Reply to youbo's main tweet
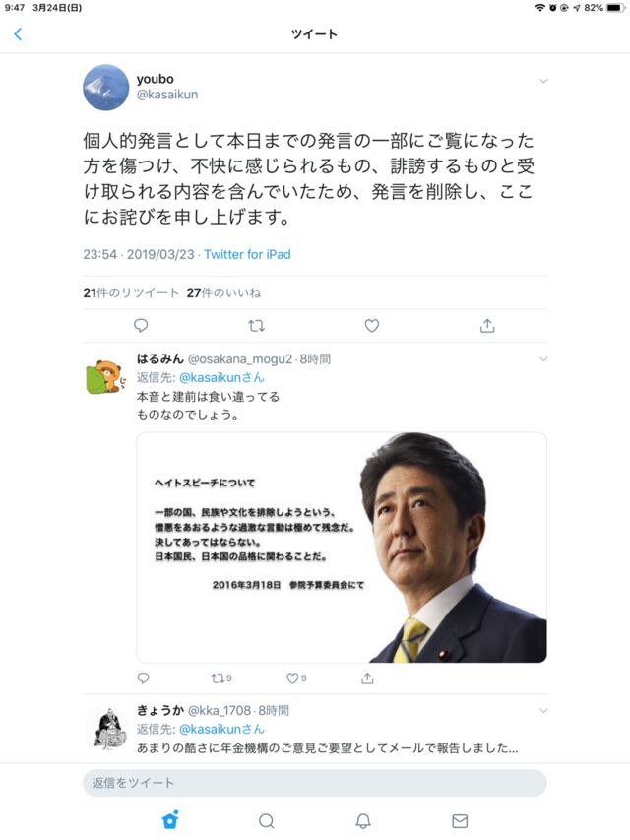This screenshot has width=630, height=840. tap(141, 325)
